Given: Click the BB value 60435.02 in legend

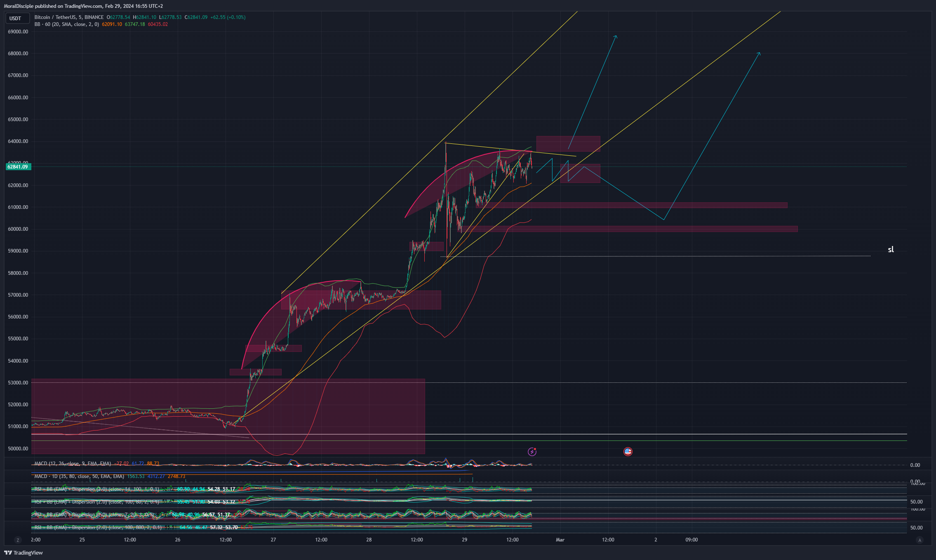Looking at the screenshot, I should pyautogui.click(x=158, y=24).
